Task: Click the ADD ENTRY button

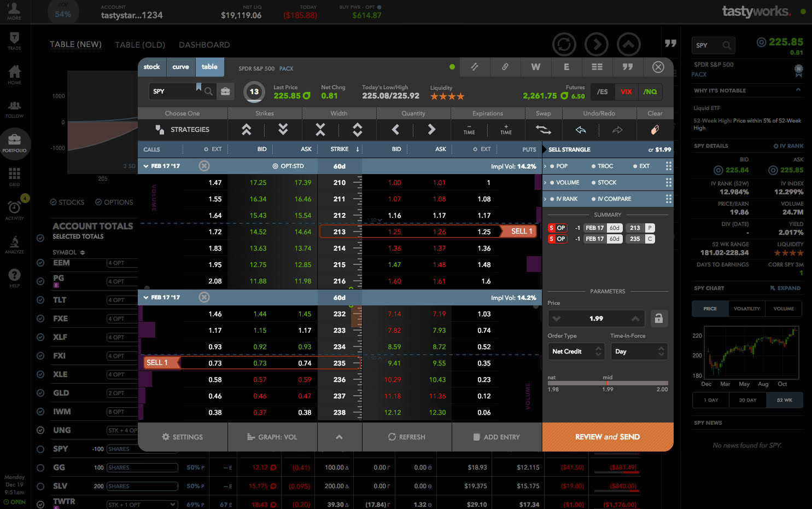Action: 496,437
